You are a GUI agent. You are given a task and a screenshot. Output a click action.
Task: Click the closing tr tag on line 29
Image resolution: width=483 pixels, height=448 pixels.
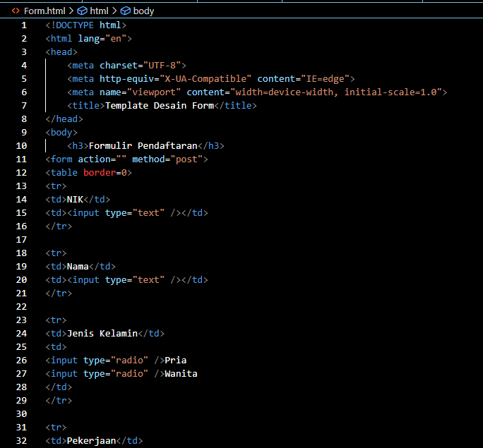[59, 401]
